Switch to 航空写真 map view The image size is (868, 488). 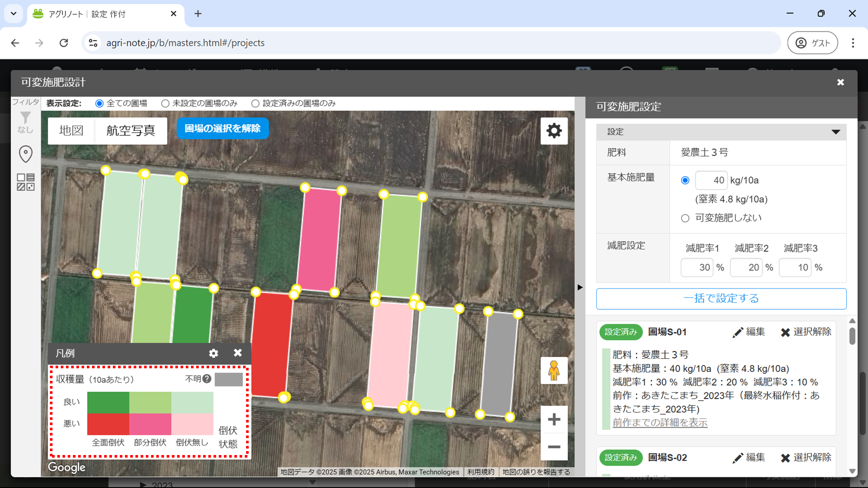coord(131,131)
